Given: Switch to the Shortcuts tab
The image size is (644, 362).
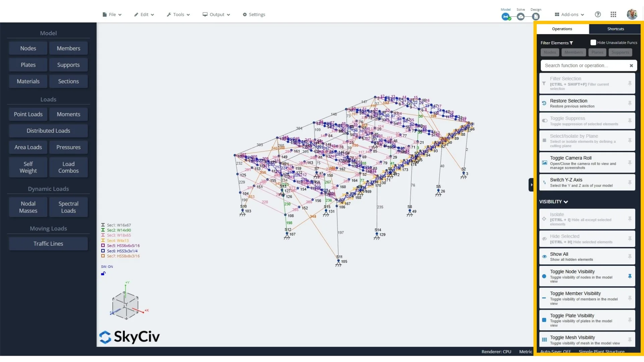Looking at the screenshot, I should [x=615, y=29].
